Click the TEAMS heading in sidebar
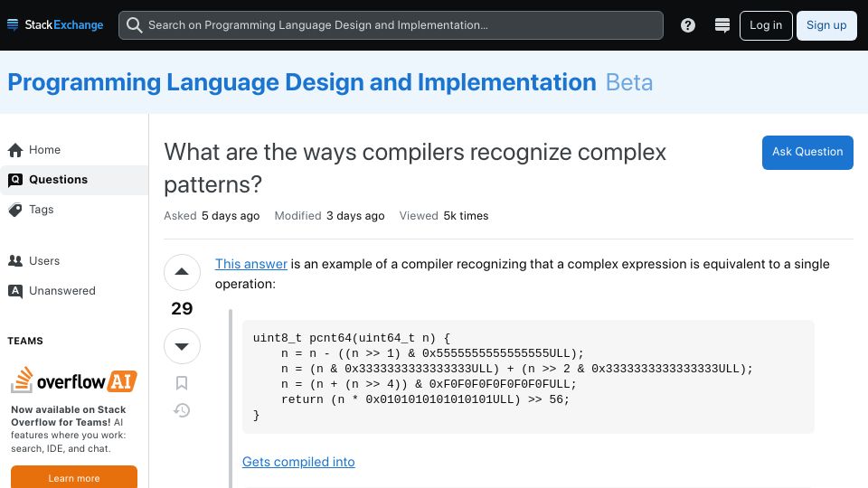The height and width of the screenshot is (488, 868). [x=25, y=341]
